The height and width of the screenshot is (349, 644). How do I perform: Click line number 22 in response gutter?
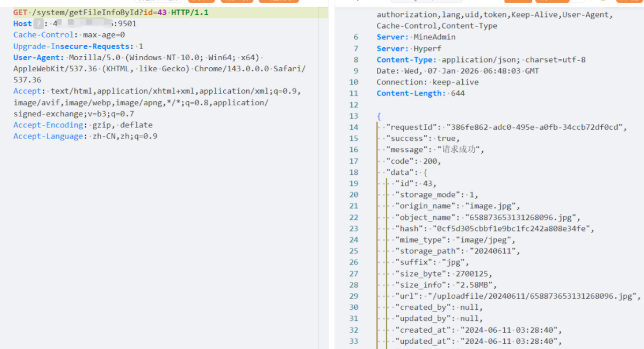click(354, 217)
